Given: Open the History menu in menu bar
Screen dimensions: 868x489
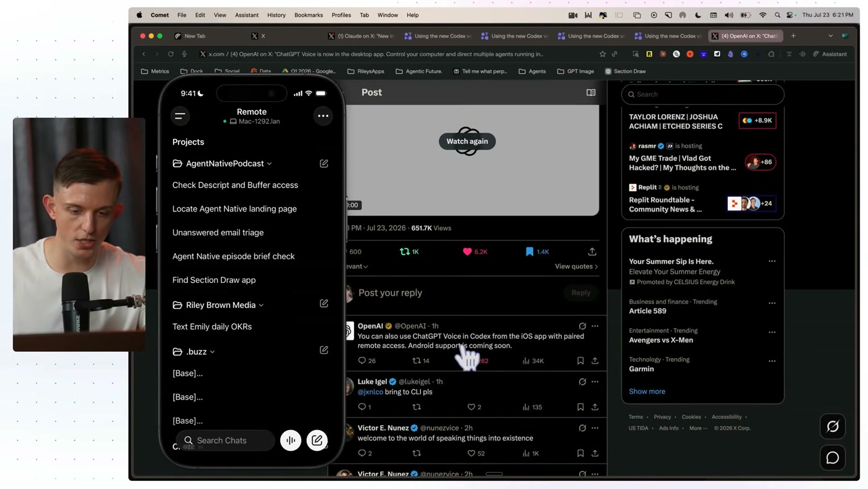Looking at the screenshot, I should pos(277,15).
